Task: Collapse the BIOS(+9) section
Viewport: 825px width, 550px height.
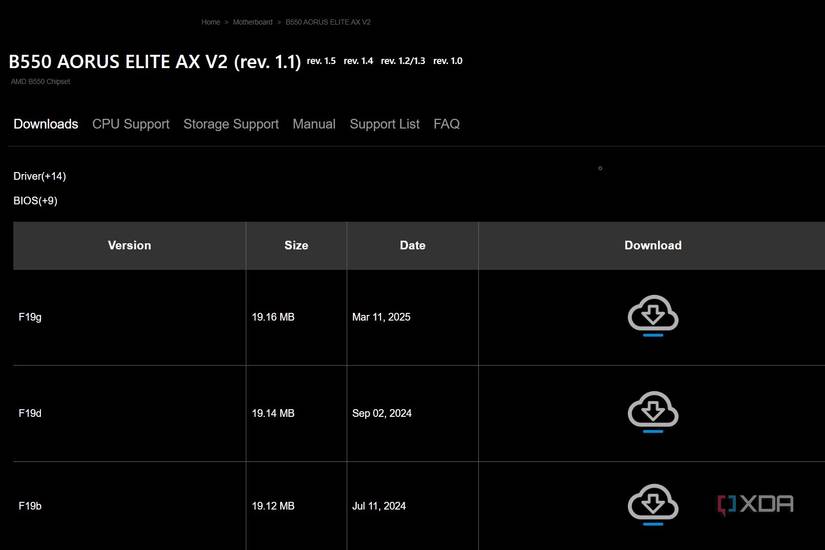Action: [x=36, y=201]
